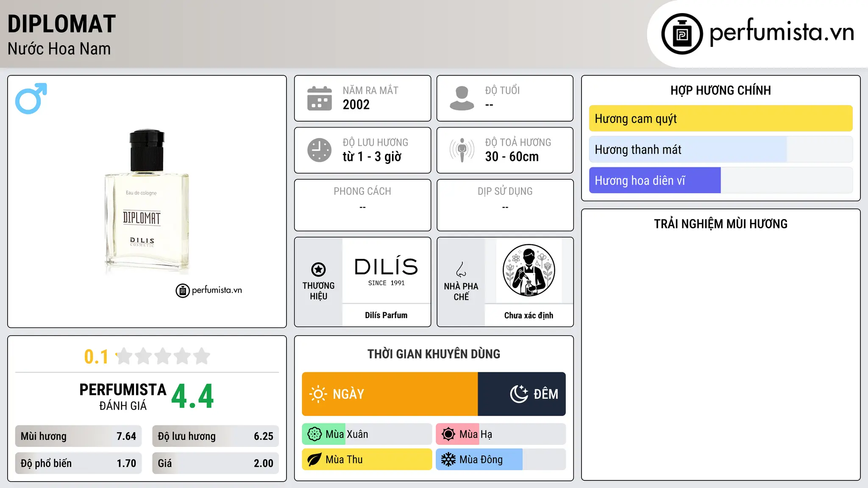Click the Giá 2.00 score row

215,463
